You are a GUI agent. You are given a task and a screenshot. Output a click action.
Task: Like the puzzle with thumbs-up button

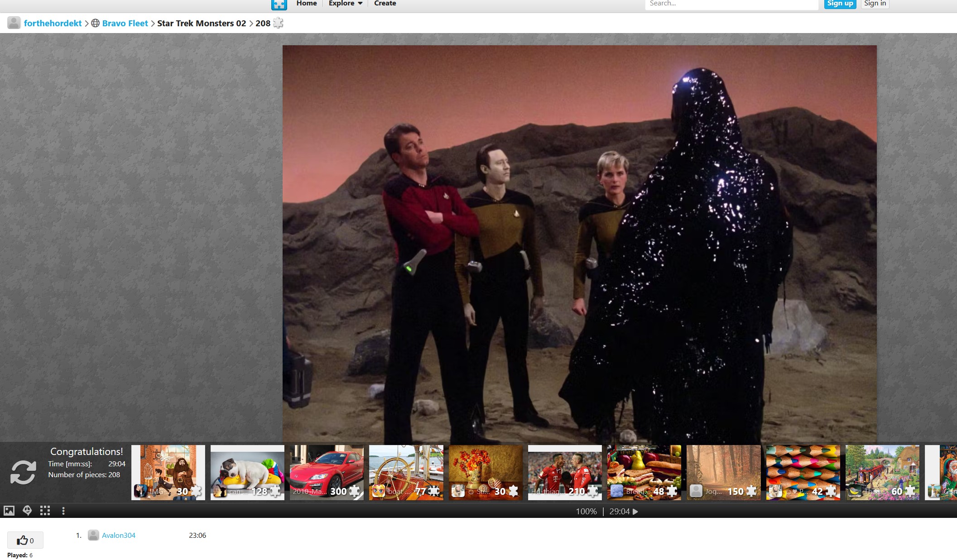tap(25, 540)
